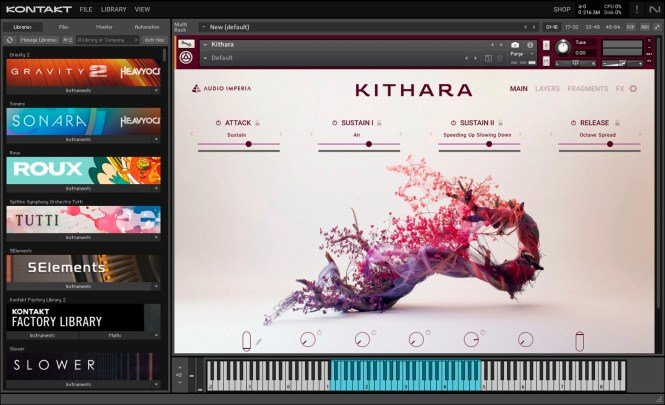Click the lock icon next to ATTACK

tap(257, 122)
